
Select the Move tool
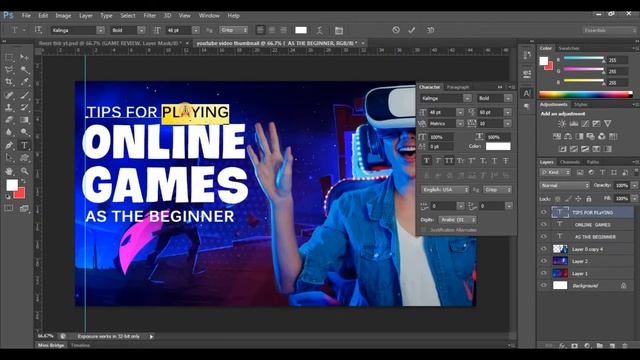point(24,58)
